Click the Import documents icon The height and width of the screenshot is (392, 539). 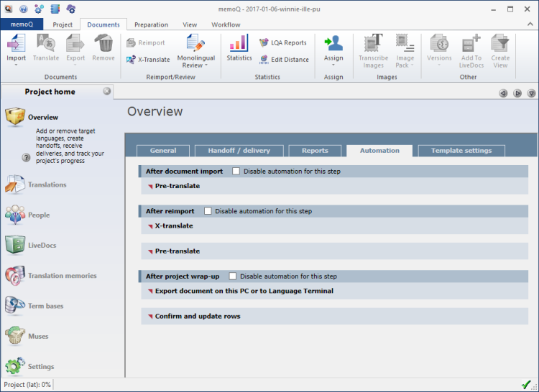click(16, 44)
